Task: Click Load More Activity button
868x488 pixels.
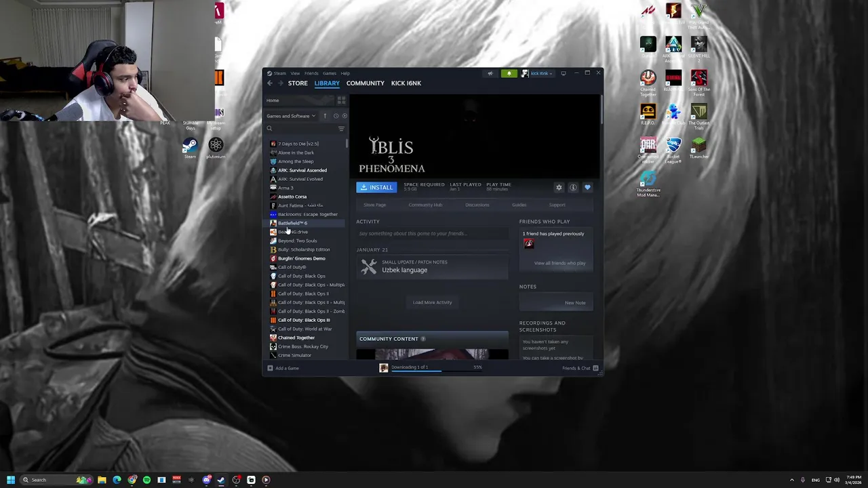Action: 433,303
